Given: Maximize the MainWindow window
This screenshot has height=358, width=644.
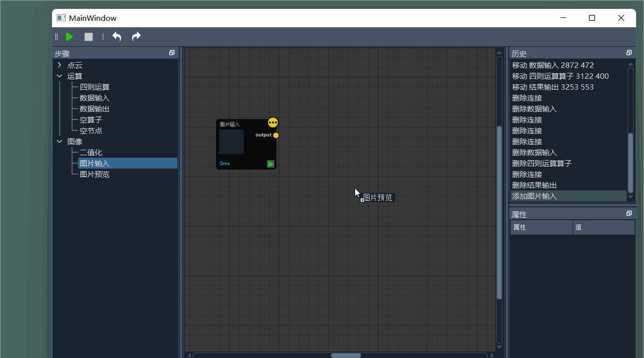Looking at the screenshot, I should (592, 18).
